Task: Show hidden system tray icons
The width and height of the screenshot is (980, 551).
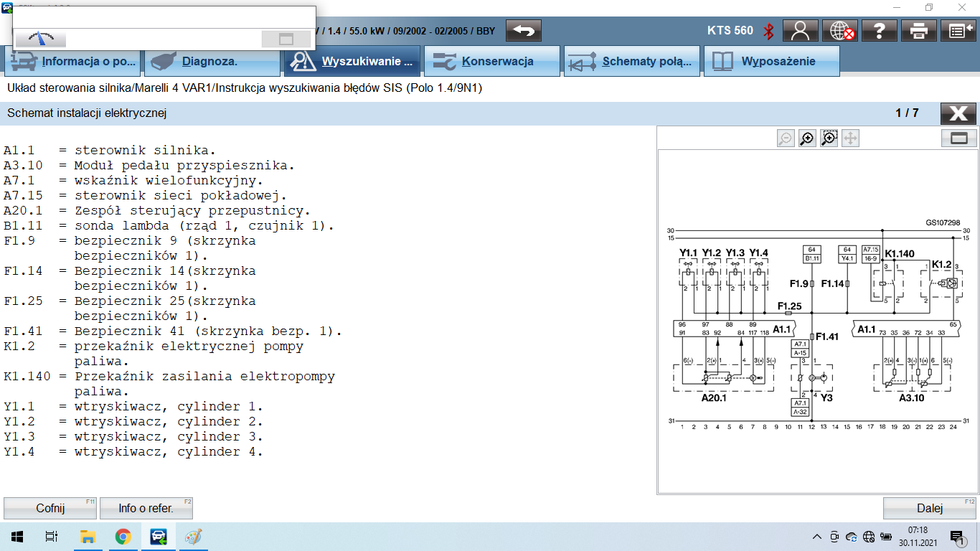Action: click(x=816, y=537)
